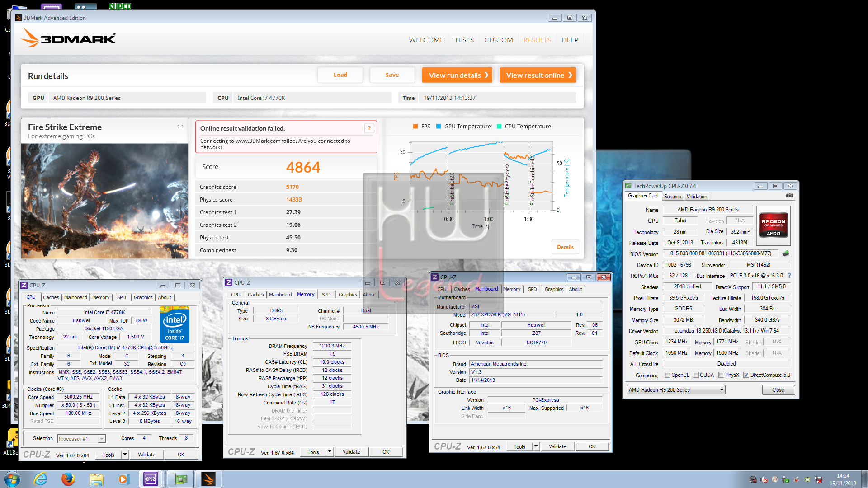868x488 pixels.
Task: Click OK in the right CPU-Z Mainboard window
Action: coord(592,446)
